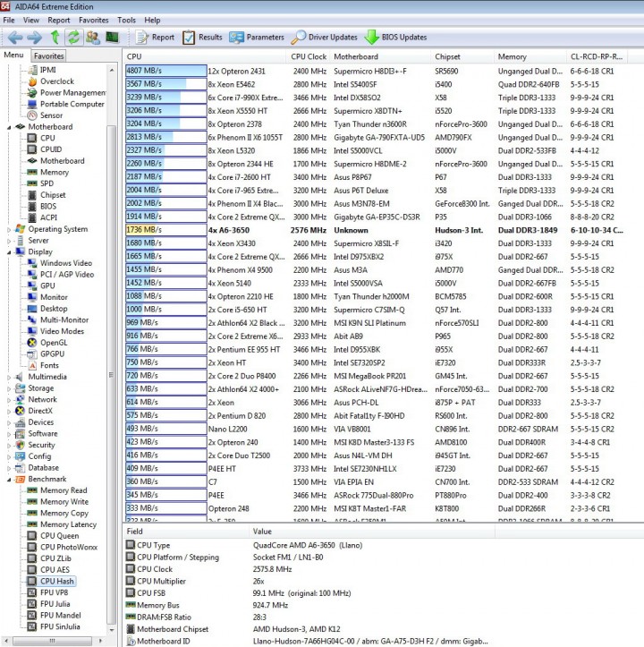This screenshot has height=647, width=644.
Task: Select BIOS in the tree
Action: (x=48, y=207)
